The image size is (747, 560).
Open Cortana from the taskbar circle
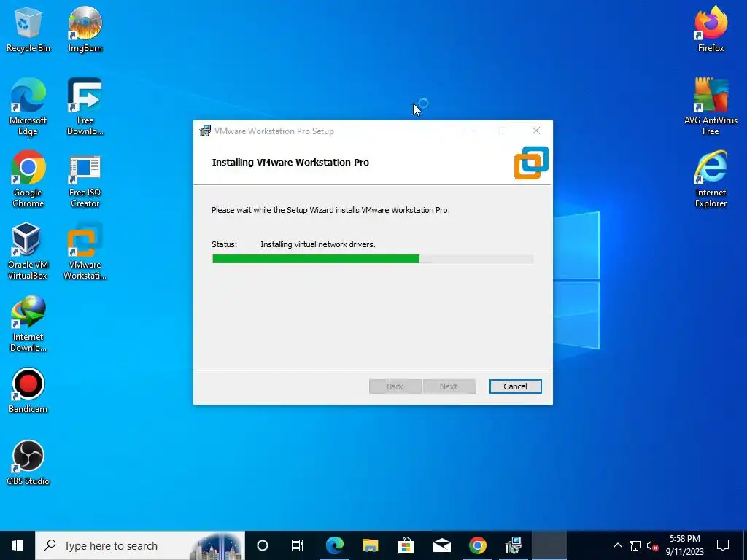pos(263,545)
